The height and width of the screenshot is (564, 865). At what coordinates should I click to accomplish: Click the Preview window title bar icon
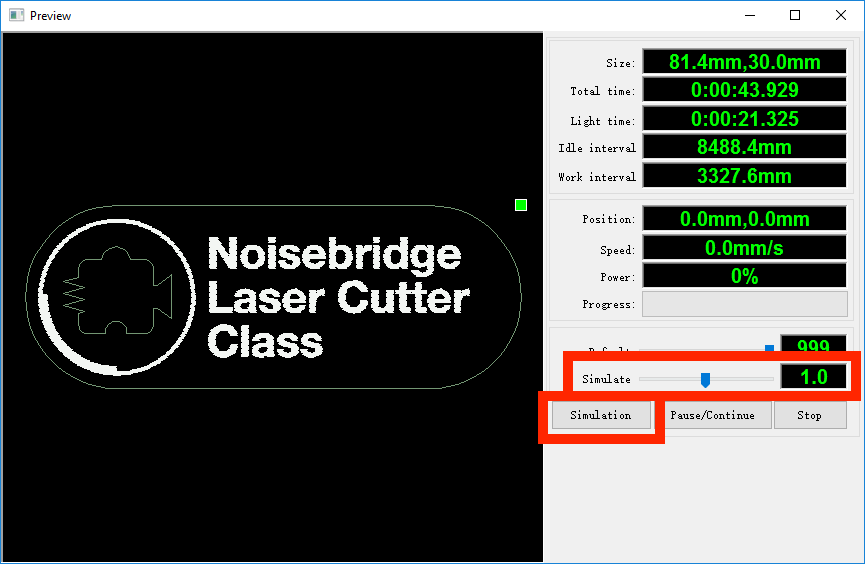[x=16, y=15]
